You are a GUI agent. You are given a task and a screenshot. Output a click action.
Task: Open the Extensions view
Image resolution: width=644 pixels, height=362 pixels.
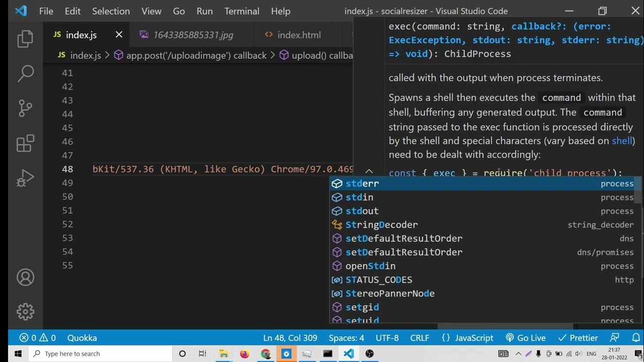[25, 143]
